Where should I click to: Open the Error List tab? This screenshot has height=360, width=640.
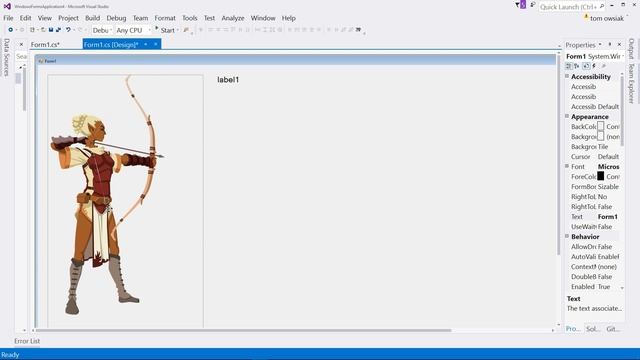point(27,341)
